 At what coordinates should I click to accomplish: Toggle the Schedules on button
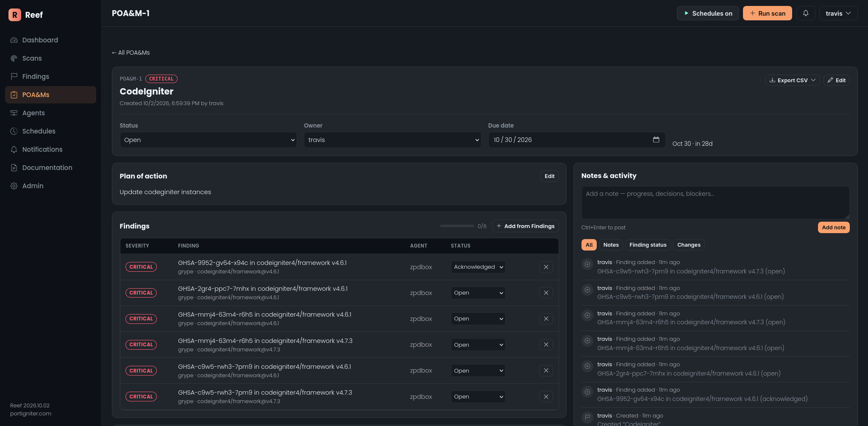(x=708, y=13)
